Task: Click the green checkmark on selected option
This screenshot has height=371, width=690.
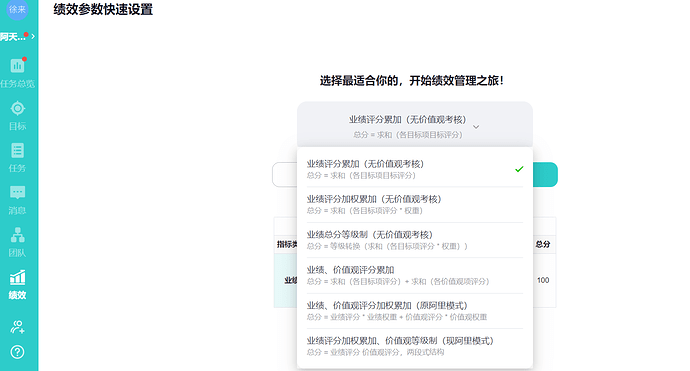Action: tap(519, 169)
